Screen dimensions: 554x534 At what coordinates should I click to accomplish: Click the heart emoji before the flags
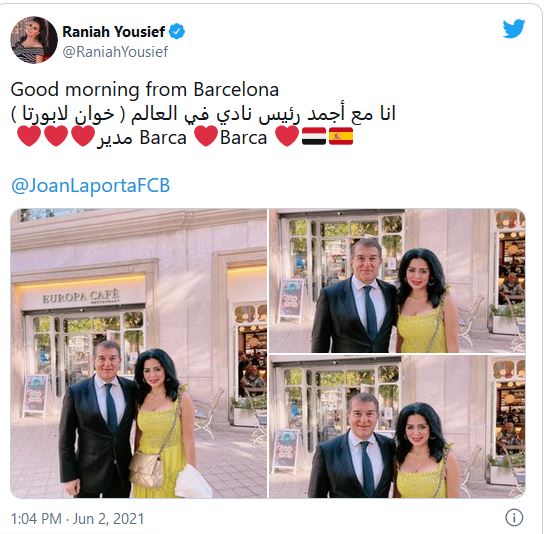(287, 136)
